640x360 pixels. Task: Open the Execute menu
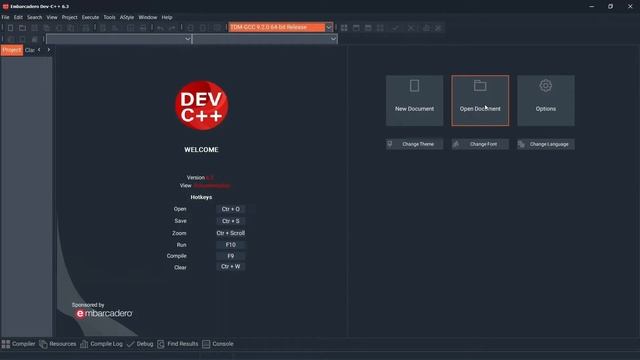click(90, 17)
